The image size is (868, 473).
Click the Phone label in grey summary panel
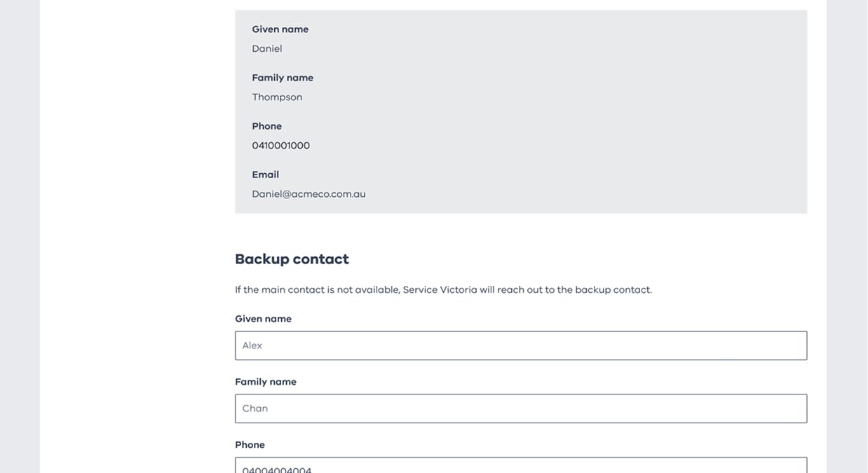point(266,126)
